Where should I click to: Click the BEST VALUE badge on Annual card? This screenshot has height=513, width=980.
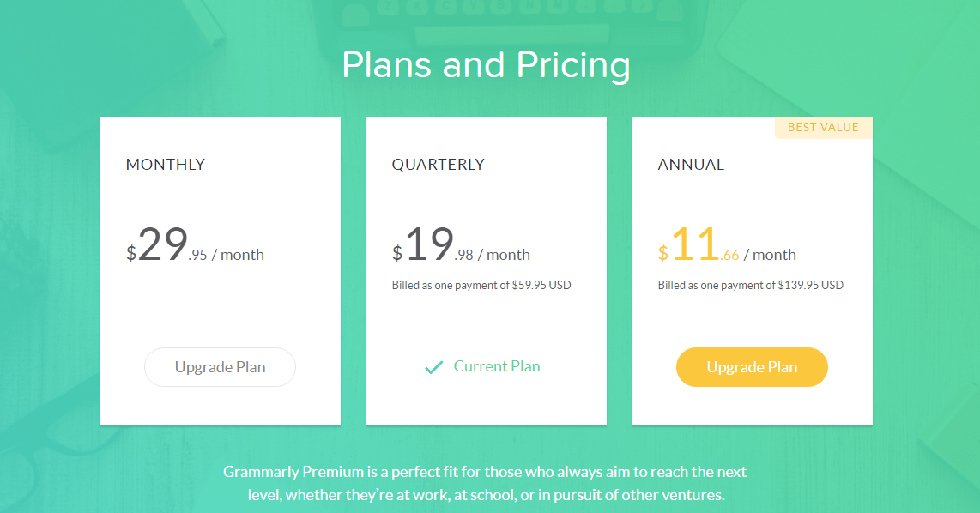pyautogui.click(x=823, y=128)
